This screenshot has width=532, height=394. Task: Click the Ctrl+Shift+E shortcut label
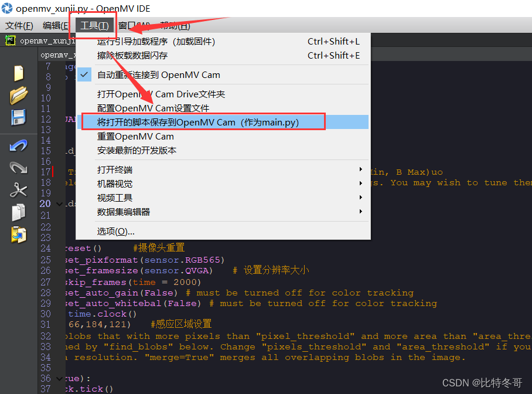click(333, 55)
